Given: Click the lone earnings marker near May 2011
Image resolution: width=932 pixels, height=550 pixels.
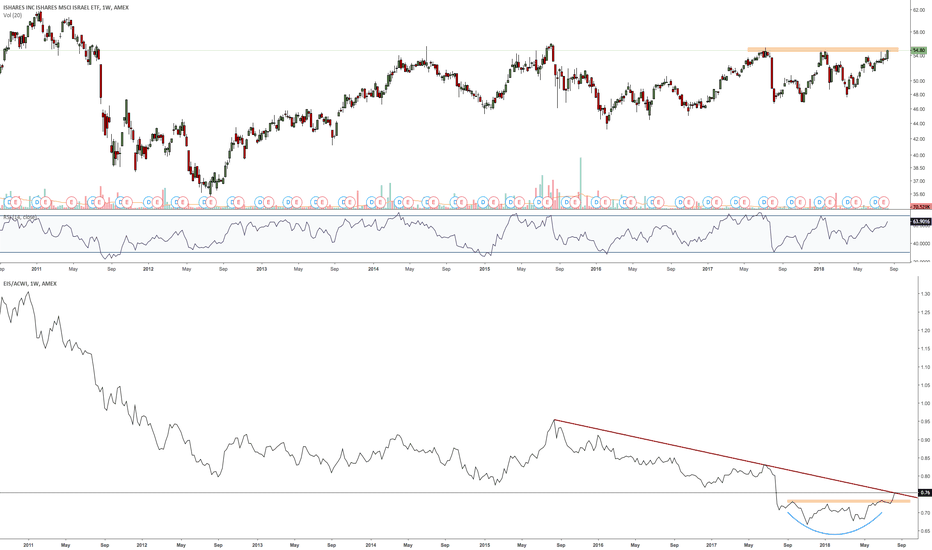Looking at the screenshot, I should pyautogui.click(x=71, y=202).
